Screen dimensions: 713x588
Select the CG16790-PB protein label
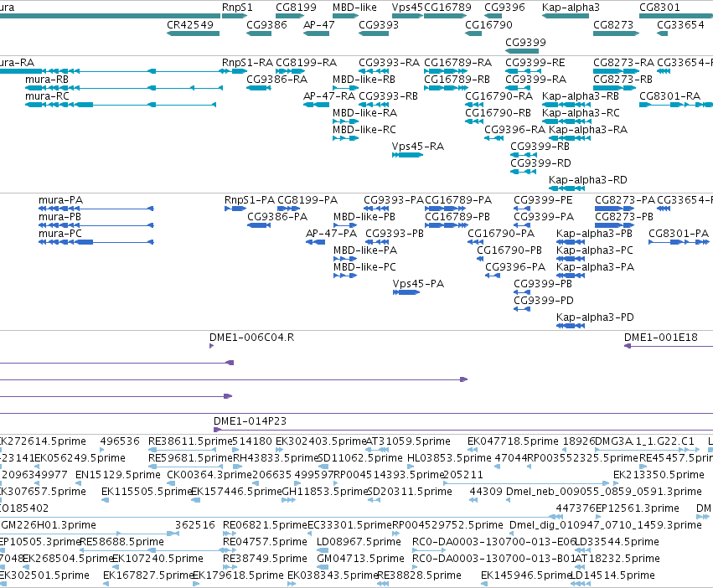509,250
